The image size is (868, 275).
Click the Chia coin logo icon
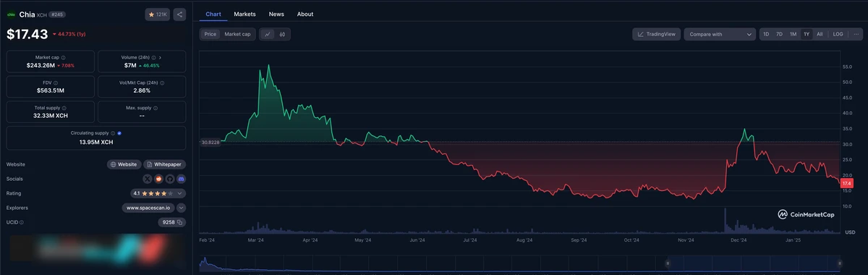pos(11,14)
